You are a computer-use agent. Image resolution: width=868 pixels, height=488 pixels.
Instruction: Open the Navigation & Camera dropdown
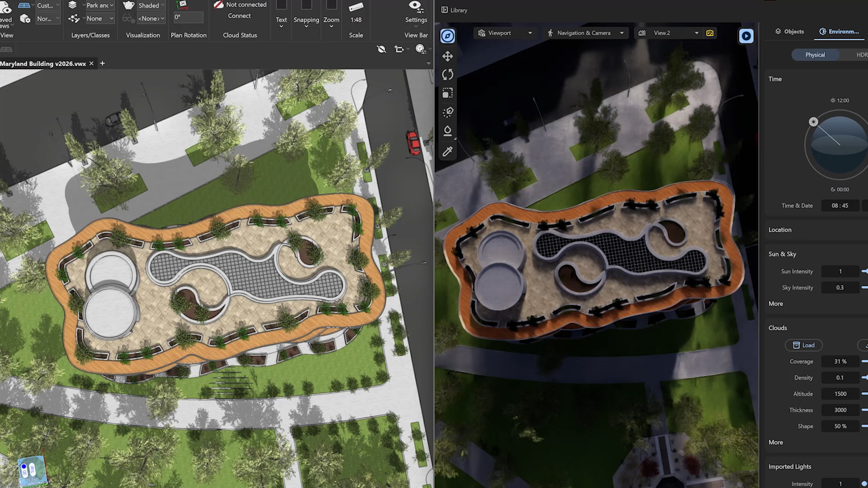[x=586, y=33]
